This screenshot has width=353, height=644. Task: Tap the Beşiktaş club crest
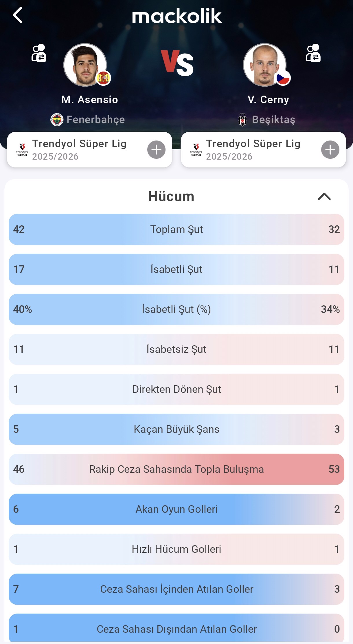coord(242,120)
